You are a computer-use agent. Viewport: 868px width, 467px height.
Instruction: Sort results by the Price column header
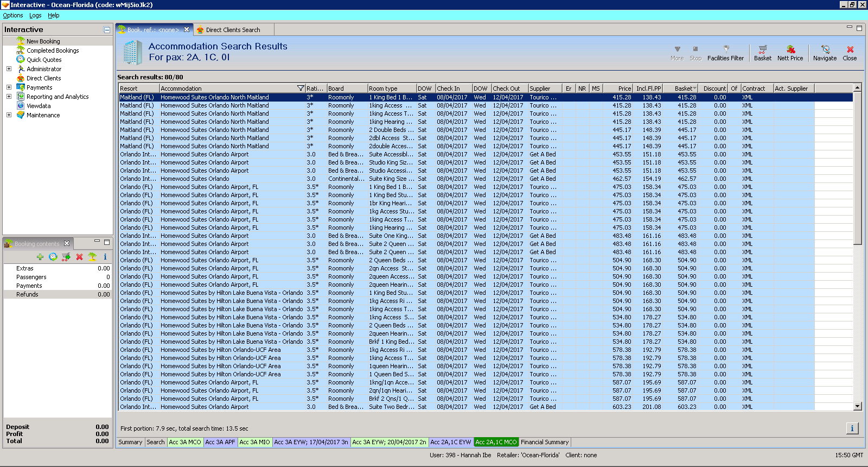click(618, 89)
